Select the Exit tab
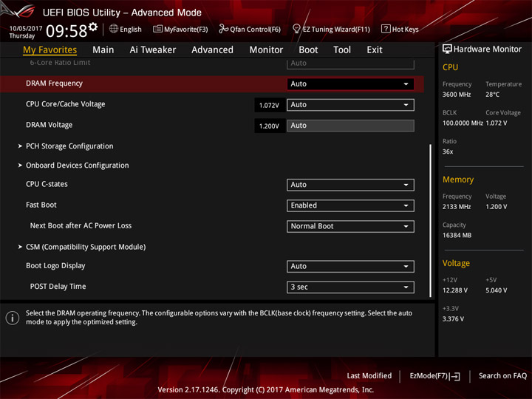The image size is (532, 399). click(375, 50)
